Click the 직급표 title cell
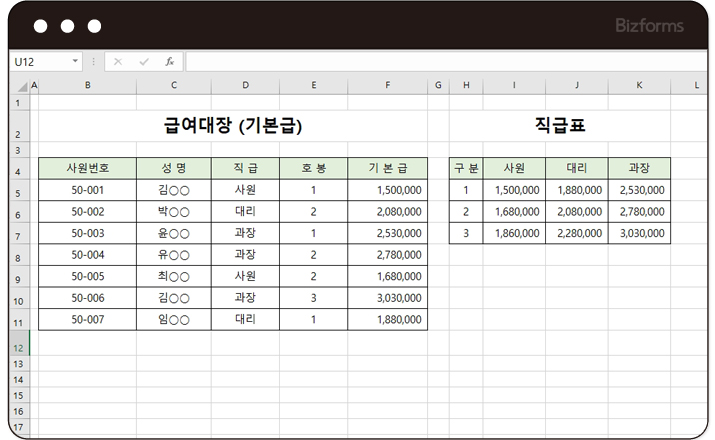 [560, 126]
